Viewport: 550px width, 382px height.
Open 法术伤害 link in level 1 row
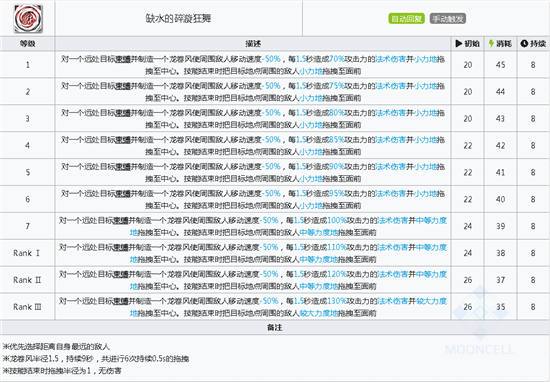[x=391, y=59]
